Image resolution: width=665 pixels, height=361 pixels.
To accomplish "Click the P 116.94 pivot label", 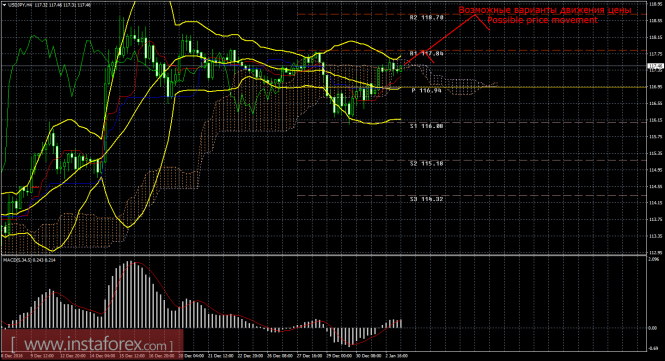I will click(426, 90).
